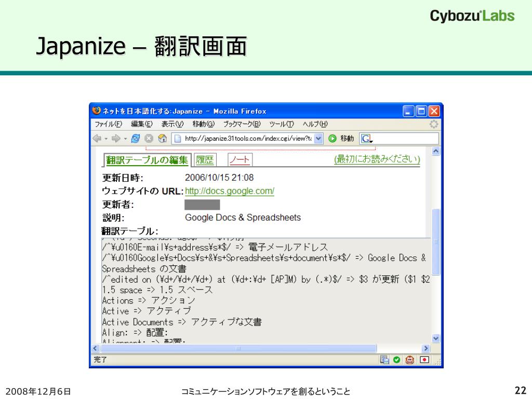The image size is (532, 399).
Task: Click the page icon in address bar
Action: pos(178,138)
